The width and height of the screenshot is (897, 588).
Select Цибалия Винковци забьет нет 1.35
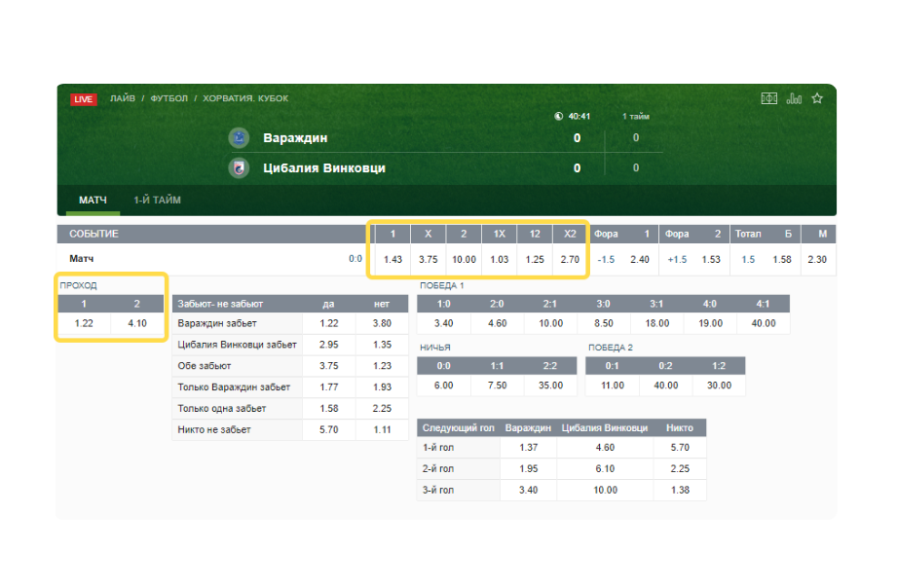382,345
